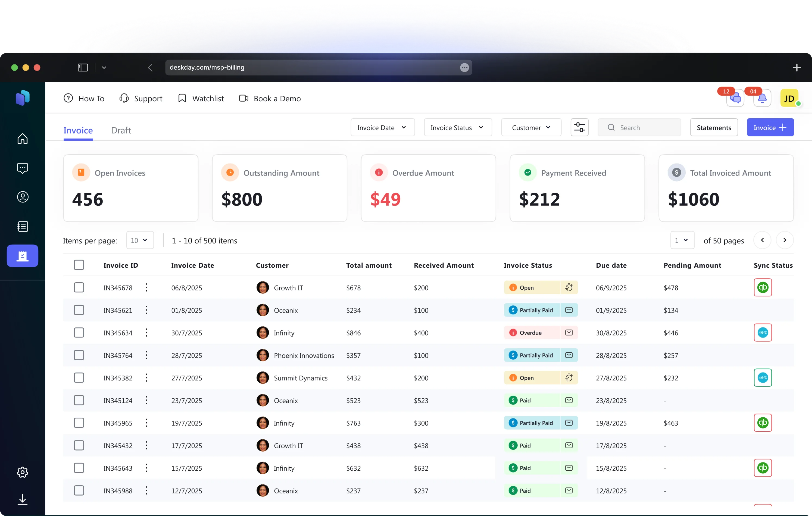Check the select-all header checkbox

(79, 265)
